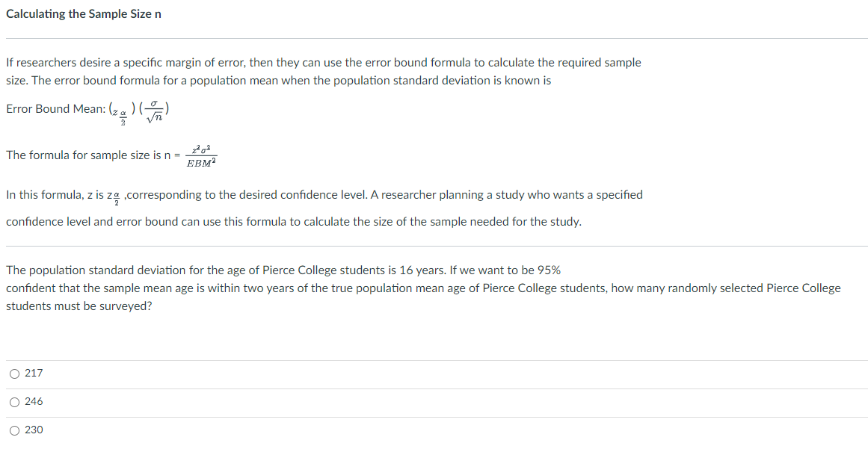Image resolution: width=868 pixels, height=449 pixels.
Task: Select the radio button for answer 217
Action: (x=15, y=373)
